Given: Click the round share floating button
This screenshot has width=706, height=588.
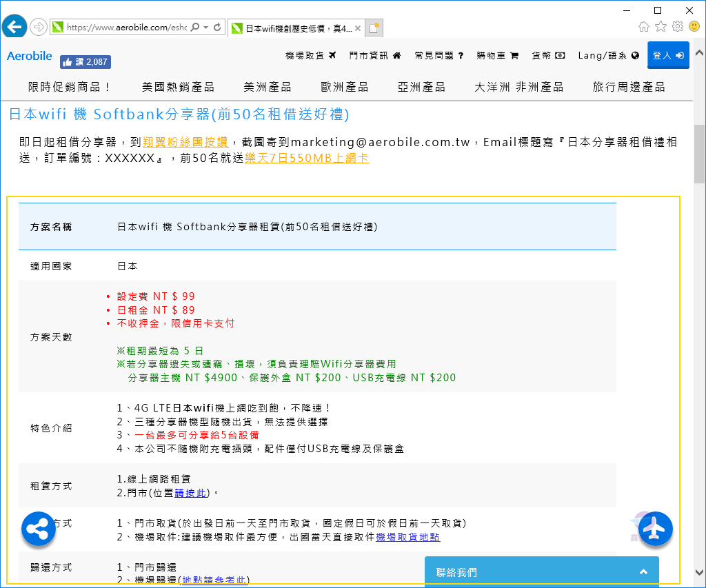Looking at the screenshot, I should coord(39,529).
